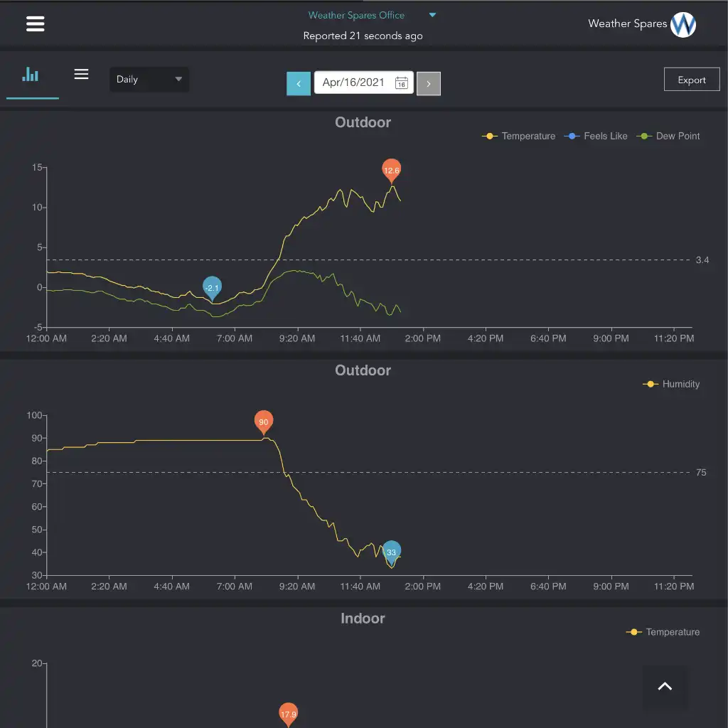Click the 12.6 max temperature marker
Viewport: 728px width, 728px height.
pyautogui.click(x=391, y=170)
